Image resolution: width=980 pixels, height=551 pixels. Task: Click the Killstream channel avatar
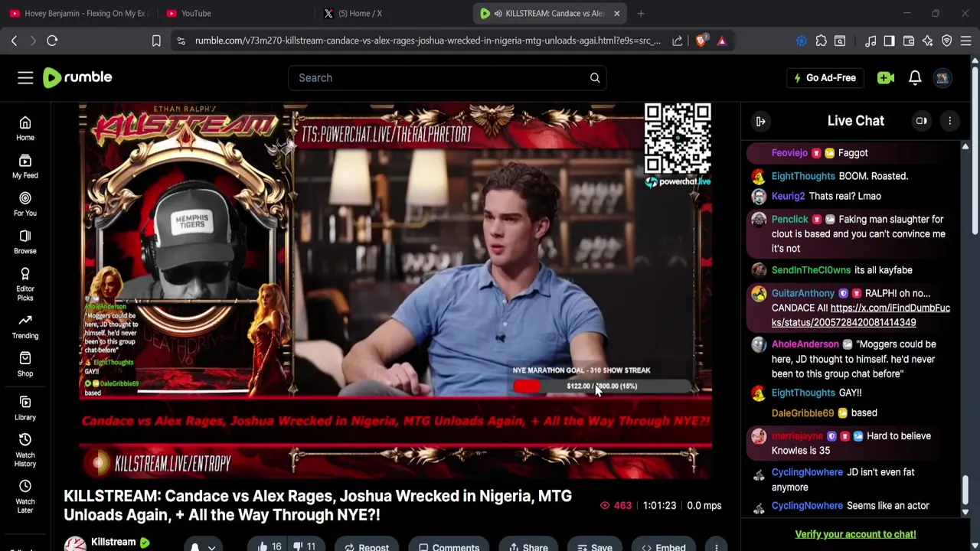(x=75, y=544)
